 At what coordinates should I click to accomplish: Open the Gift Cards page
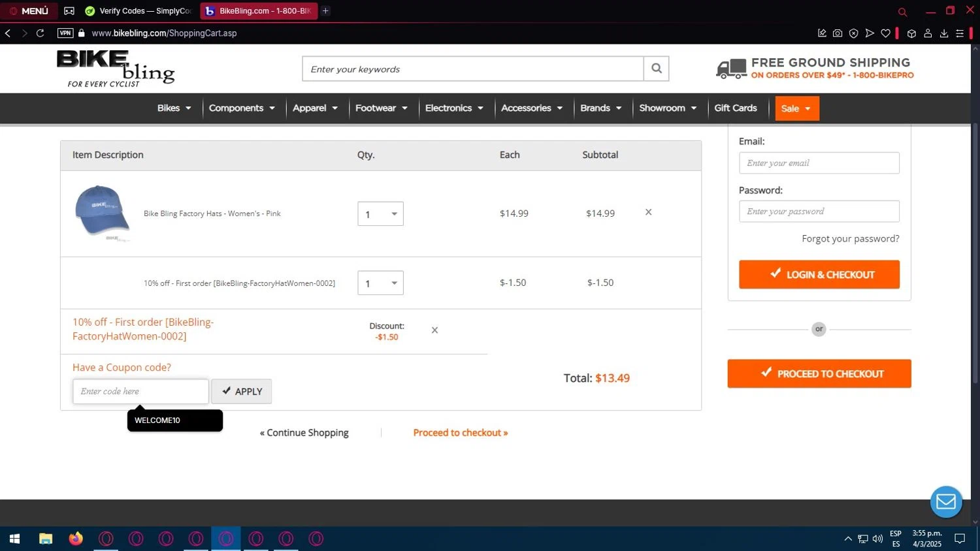(x=736, y=108)
